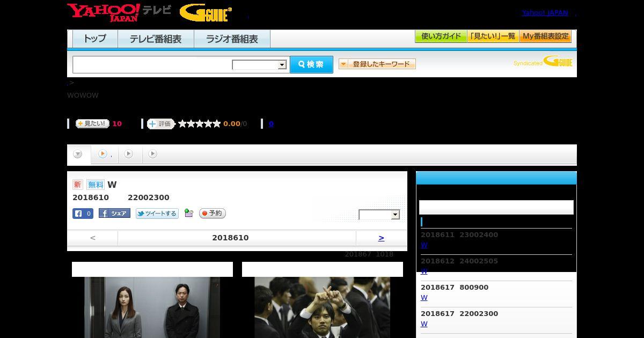Go to the previous date with < arrow

tap(93, 238)
